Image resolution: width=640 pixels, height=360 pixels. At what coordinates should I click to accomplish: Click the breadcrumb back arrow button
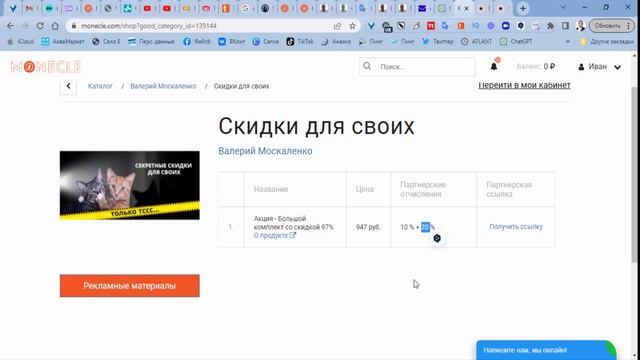pos(68,86)
